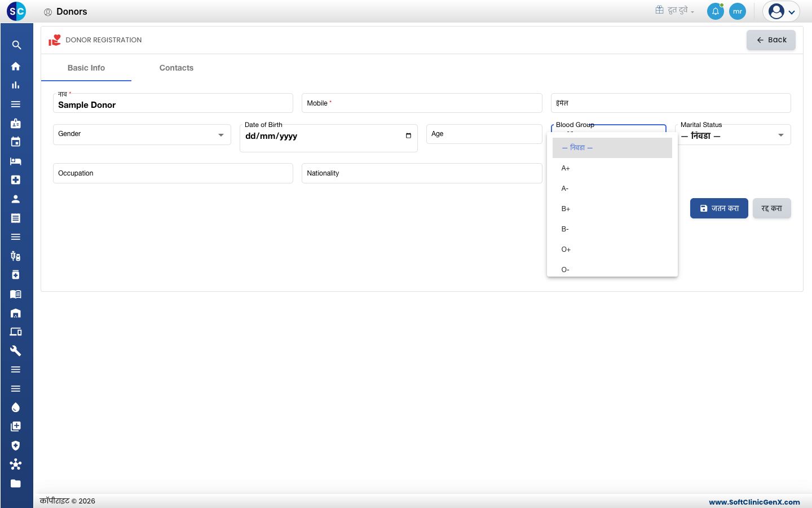
Task: Click the calendar icon in sidebar
Action: click(16, 142)
